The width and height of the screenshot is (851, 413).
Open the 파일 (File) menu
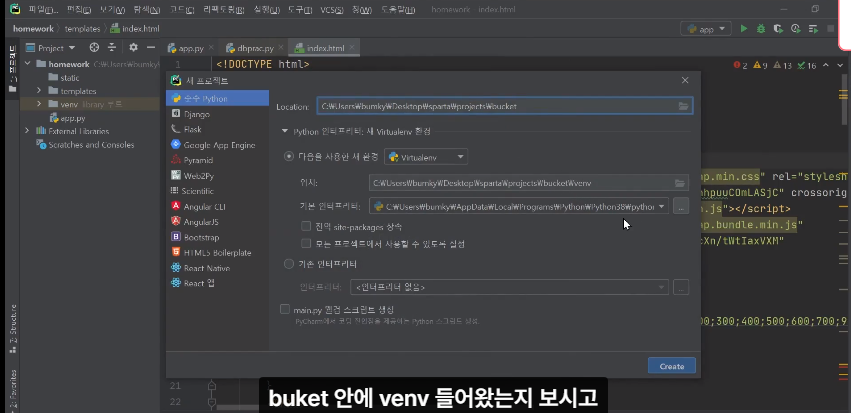pos(43,10)
